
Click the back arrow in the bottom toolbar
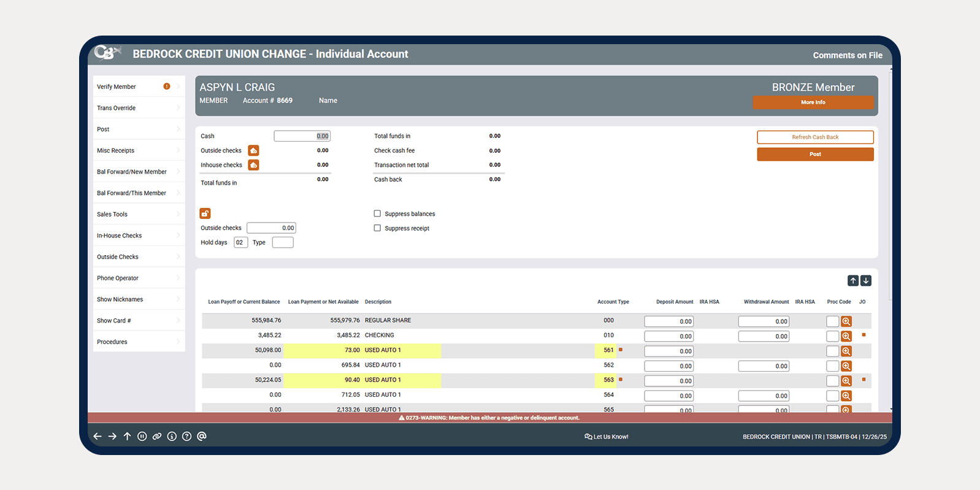tap(98, 437)
